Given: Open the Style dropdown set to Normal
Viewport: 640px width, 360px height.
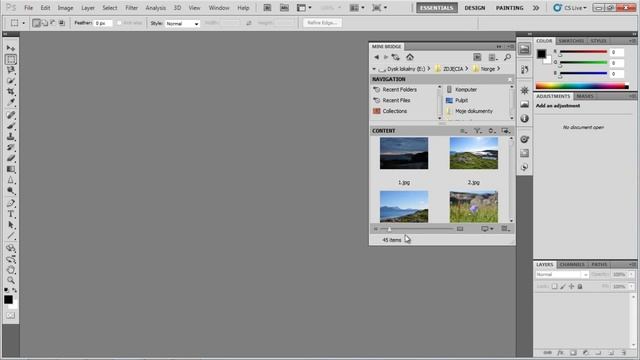Looking at the screenshot, I should tap(182, 24).
